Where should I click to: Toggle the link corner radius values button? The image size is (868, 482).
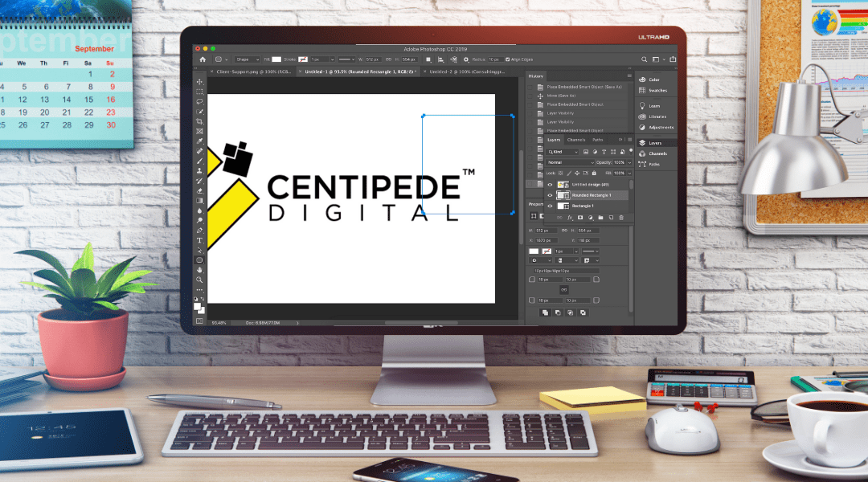click(563, 290)
